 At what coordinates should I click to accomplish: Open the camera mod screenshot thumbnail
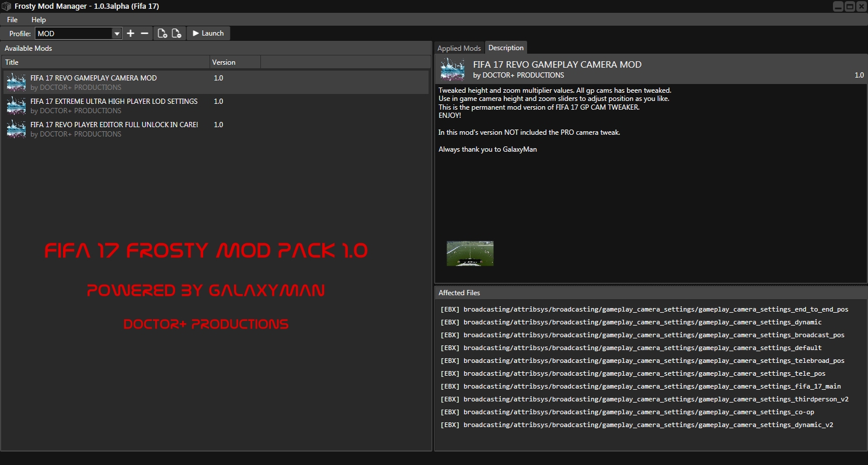[470, 253]
